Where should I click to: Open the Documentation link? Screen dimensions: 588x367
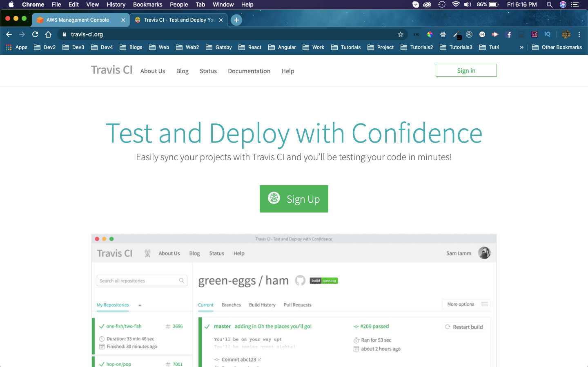click(x=249, y=71)
